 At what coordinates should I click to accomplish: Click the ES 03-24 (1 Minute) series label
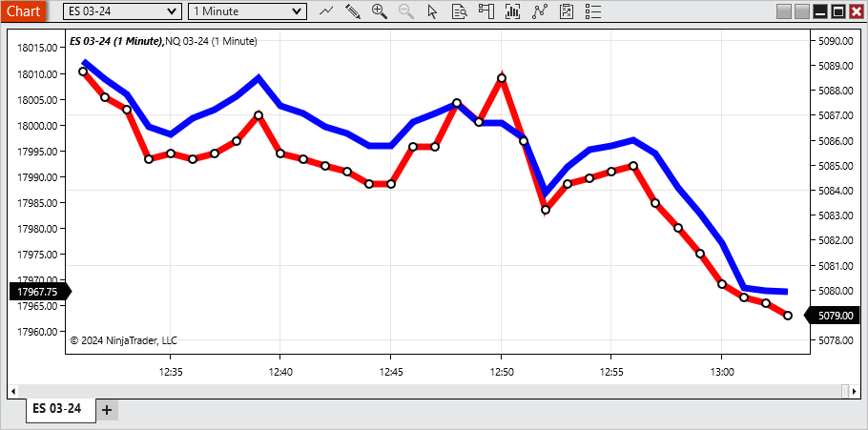click(x=116, y=41)
